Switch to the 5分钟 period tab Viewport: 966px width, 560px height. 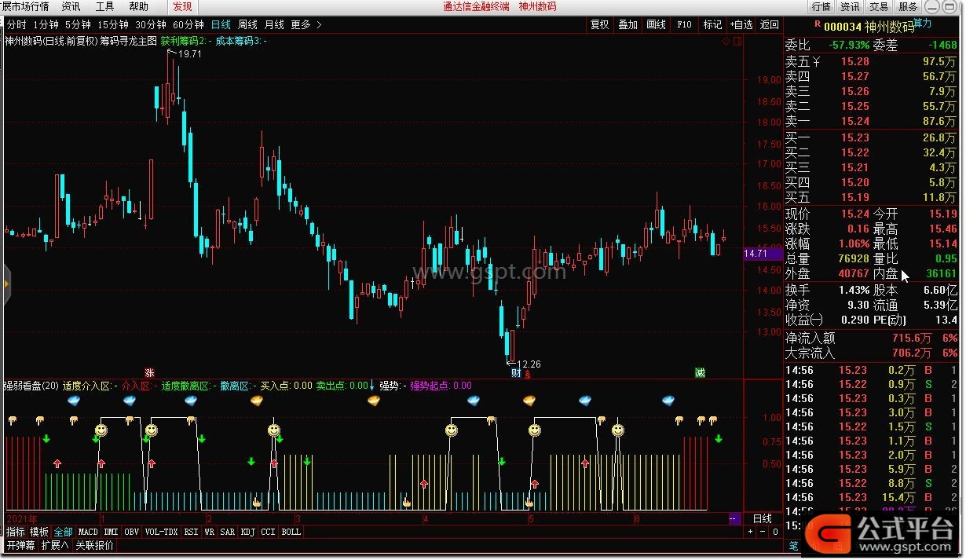pyautogui.click(x=78, y=25)
